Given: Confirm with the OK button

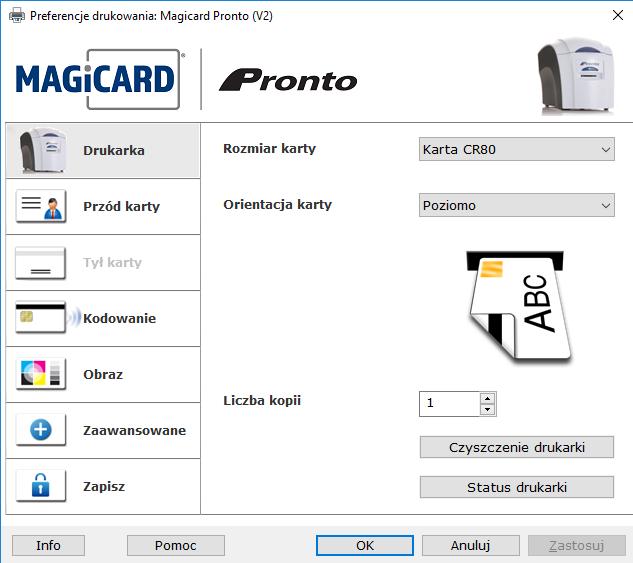Looking at the screenshot, I should pos(365,546).
